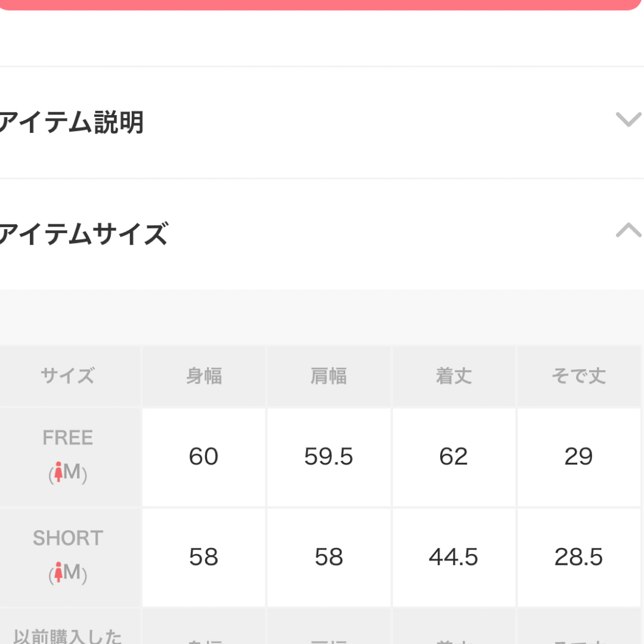Image resolution: width=644 pixels, height=644 pixels.
Task: Select the FREE body width value 60
Action: pyautogui.click(x=204, y=457)
